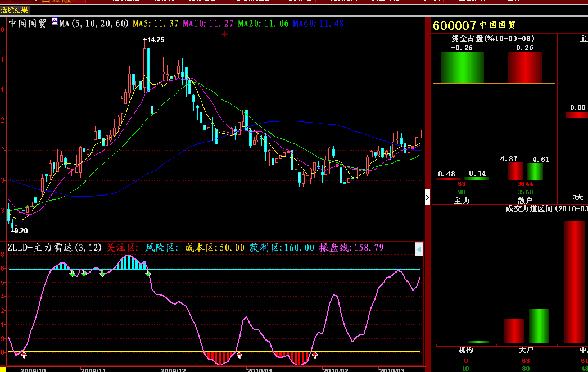Select the MA10: 11.27 value
Screen dimensions: 588x372
pyautogui.click(x=208, y=24)
